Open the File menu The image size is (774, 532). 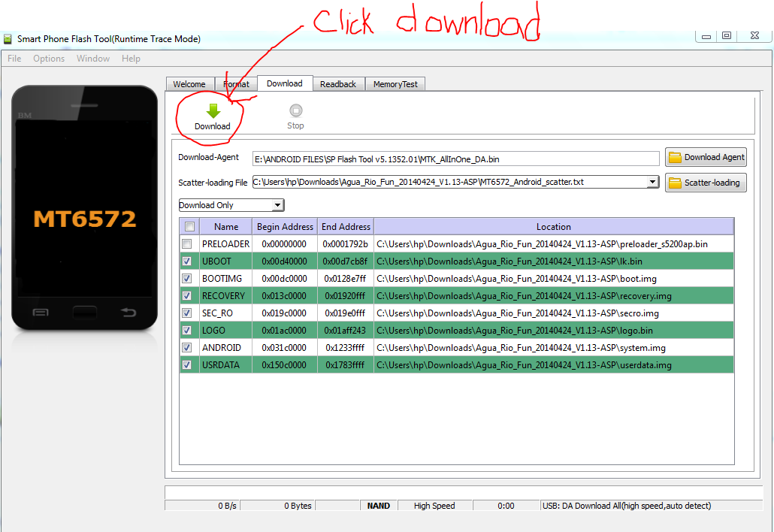pos(14,58)
